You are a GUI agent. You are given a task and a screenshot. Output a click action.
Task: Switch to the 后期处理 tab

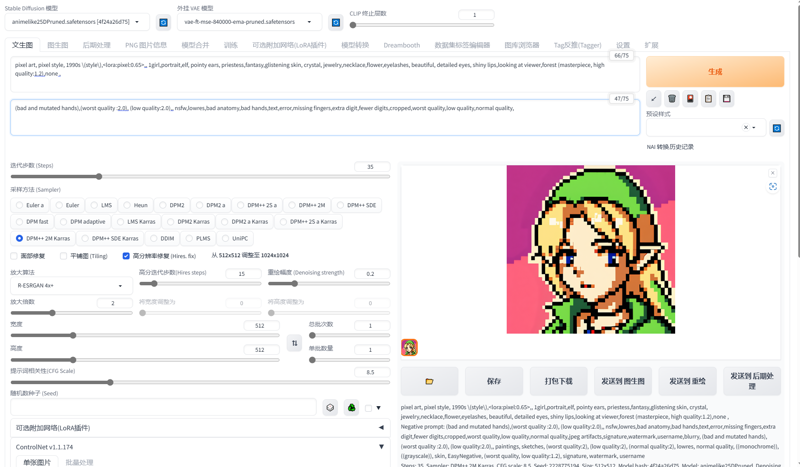click(96, 45)
